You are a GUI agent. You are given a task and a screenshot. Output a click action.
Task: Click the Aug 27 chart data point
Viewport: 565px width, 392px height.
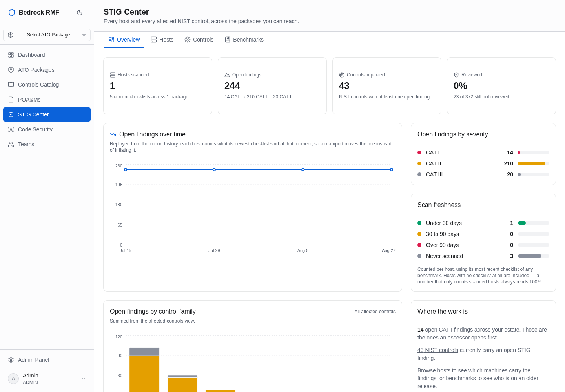click(392, 170)
